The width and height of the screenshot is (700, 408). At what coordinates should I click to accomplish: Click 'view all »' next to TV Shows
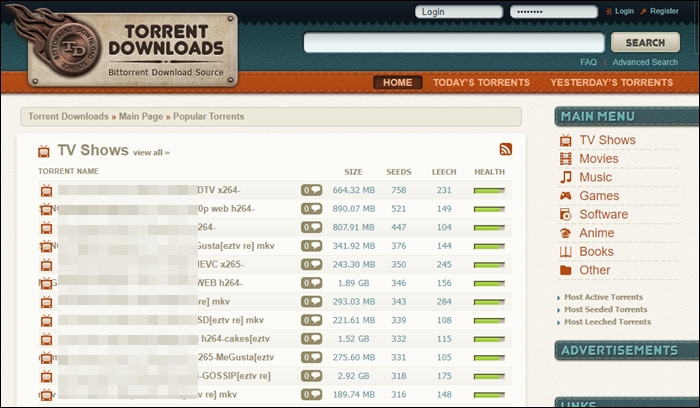151,153
